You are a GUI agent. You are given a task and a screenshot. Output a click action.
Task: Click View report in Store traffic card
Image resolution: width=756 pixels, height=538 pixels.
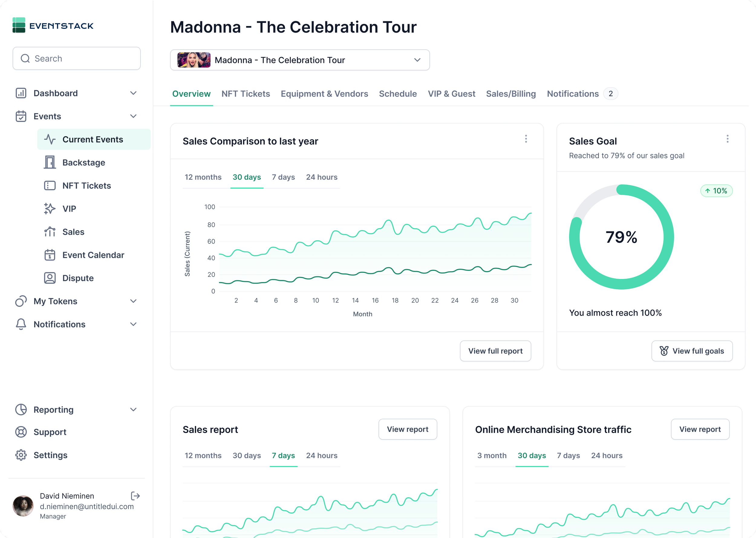click(x=700, y=429)
